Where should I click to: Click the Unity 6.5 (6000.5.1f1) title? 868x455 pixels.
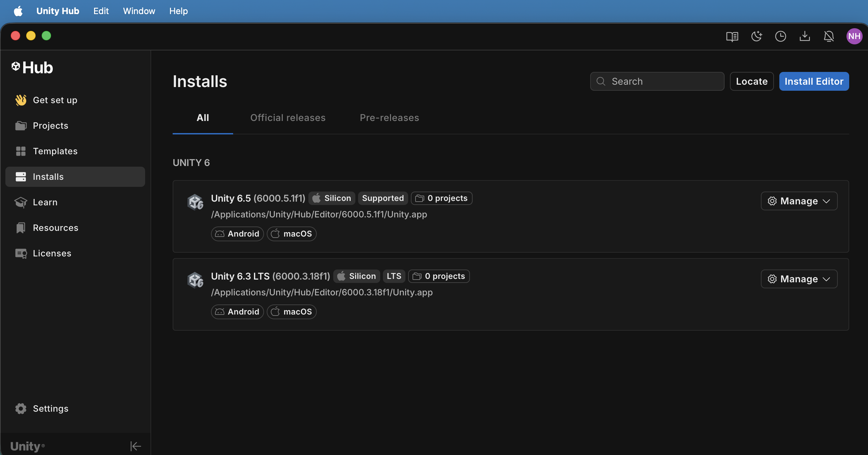(258, 198)
